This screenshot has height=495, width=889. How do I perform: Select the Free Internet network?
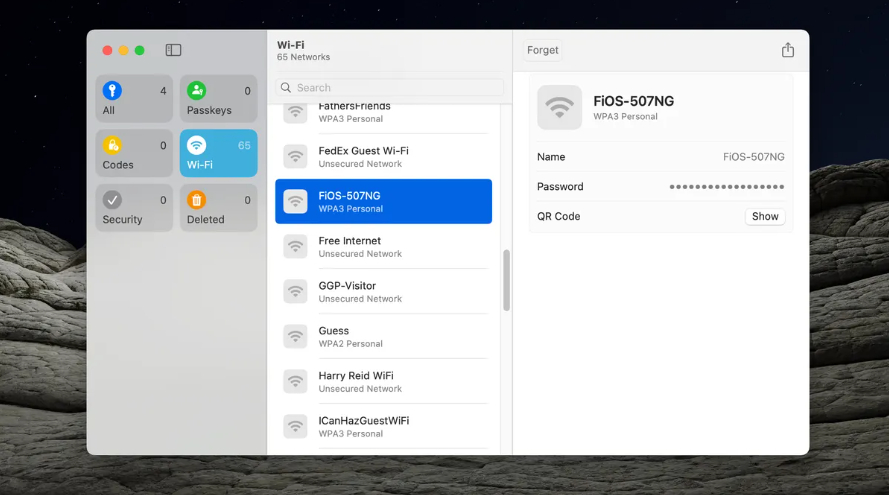point(383,247)
